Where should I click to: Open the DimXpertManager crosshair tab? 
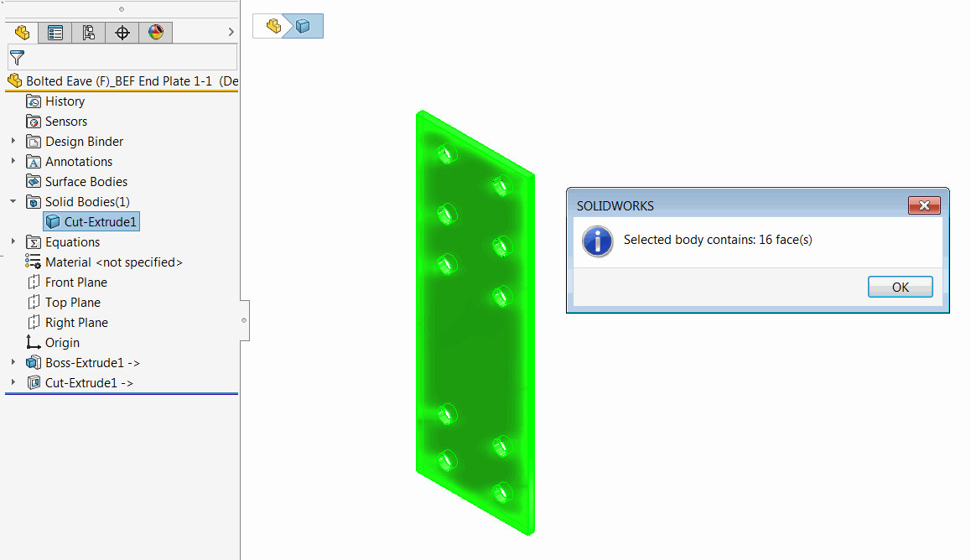click(122, 32)
